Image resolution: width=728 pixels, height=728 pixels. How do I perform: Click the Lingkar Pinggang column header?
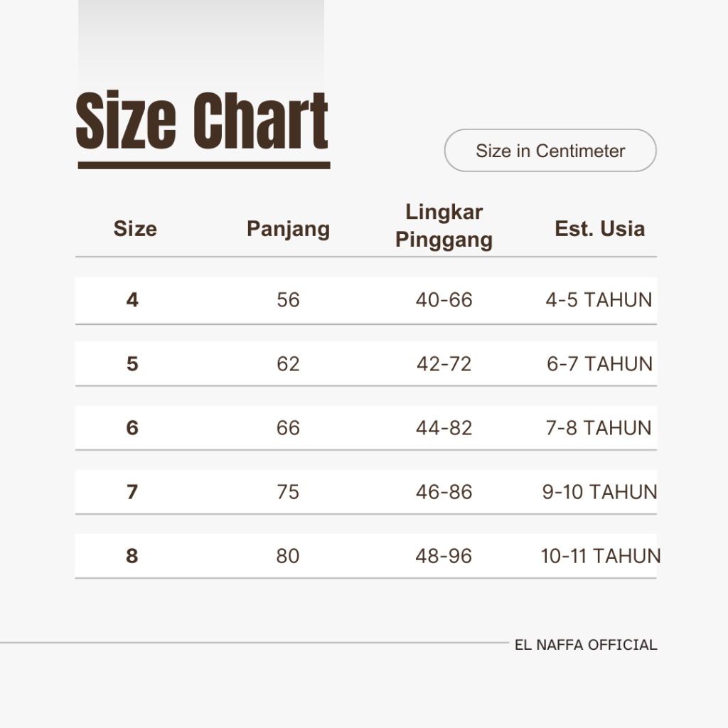pyautogui.click(x=444, y=226)
